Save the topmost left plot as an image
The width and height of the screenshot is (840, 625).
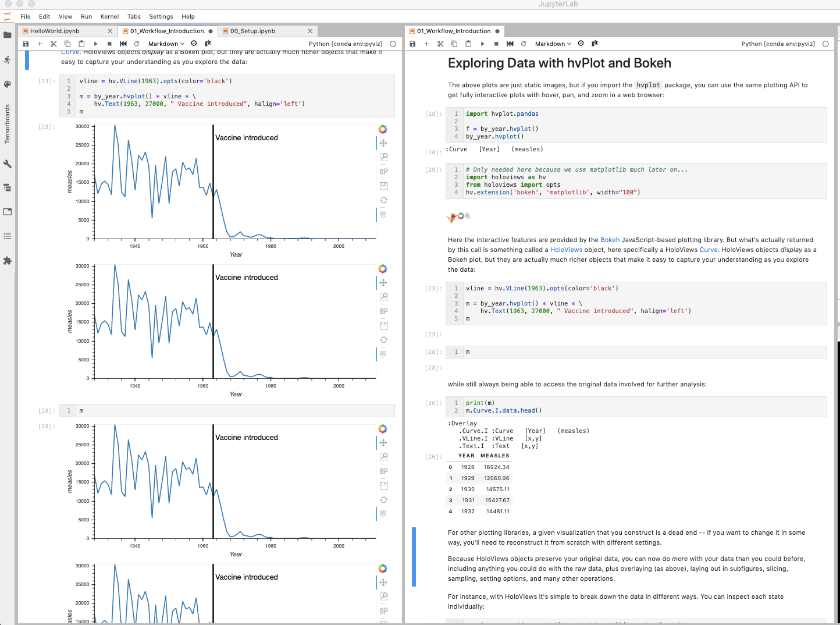[383, 186]
